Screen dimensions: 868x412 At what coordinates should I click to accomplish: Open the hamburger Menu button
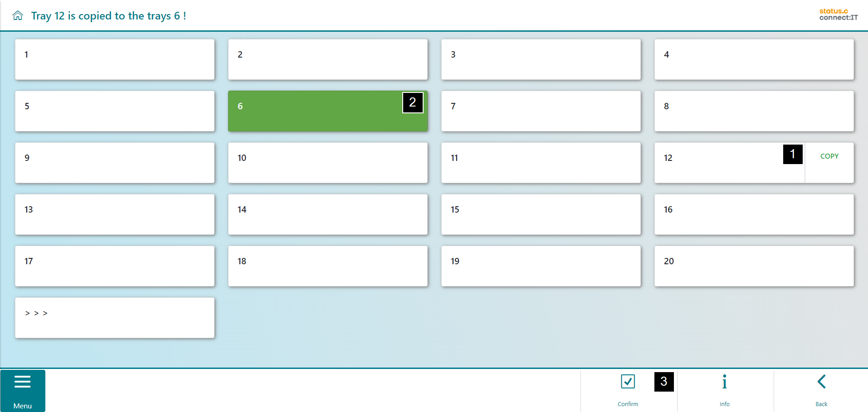[x=23, y=390]
